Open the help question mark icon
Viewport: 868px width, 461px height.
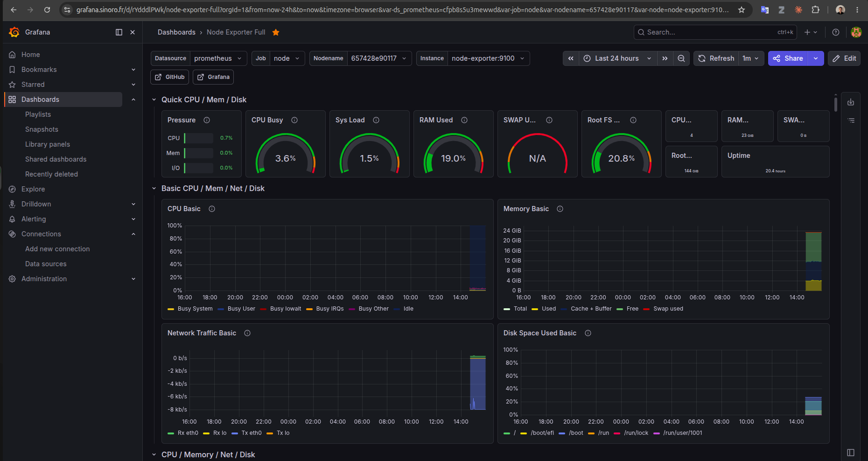click(836, 32)
